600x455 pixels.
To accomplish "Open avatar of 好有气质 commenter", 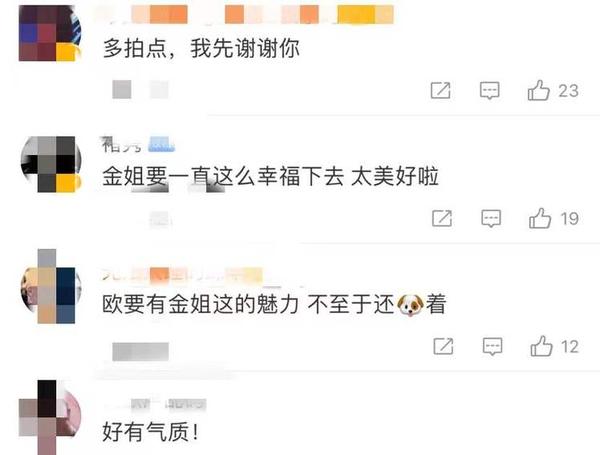I will pos(50,417).
